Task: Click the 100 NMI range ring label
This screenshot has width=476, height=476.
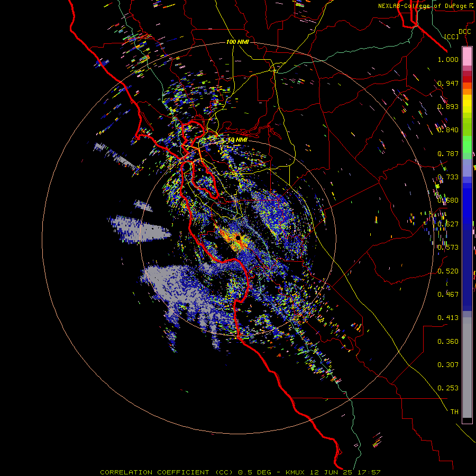Action: pyautogui.click(x=237, y=42)
